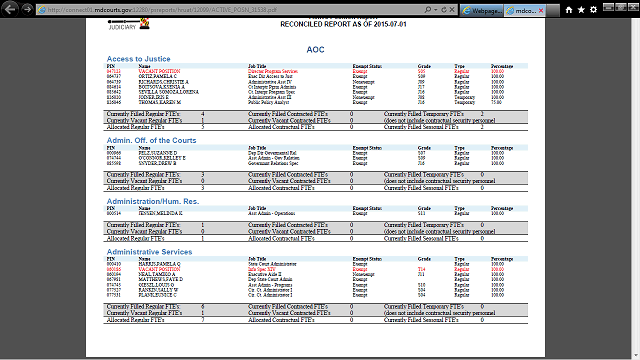The image size is (640, 360).
Task: Click the Job Title header in Access to Justice
Action: [x=257, y=66]
